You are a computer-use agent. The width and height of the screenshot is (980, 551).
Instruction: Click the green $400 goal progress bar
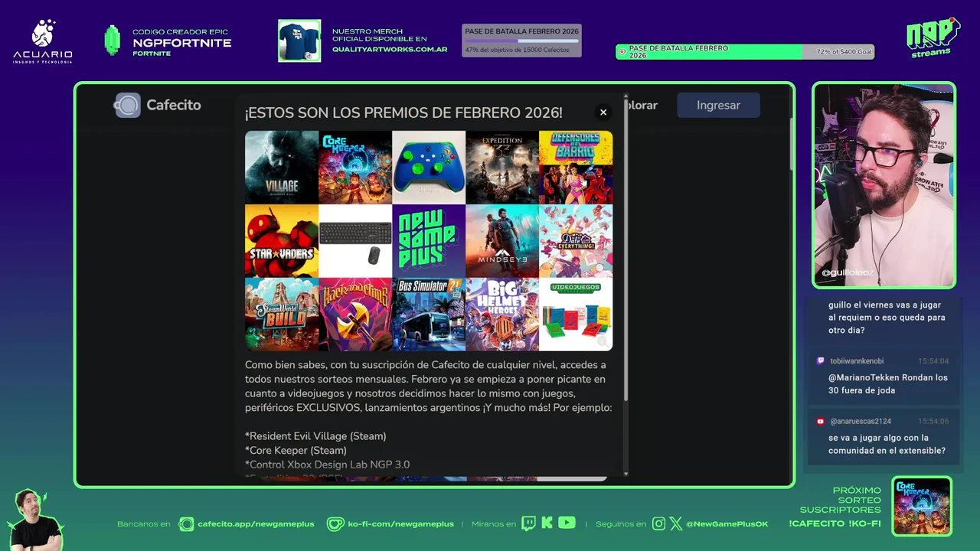[745, 52]
